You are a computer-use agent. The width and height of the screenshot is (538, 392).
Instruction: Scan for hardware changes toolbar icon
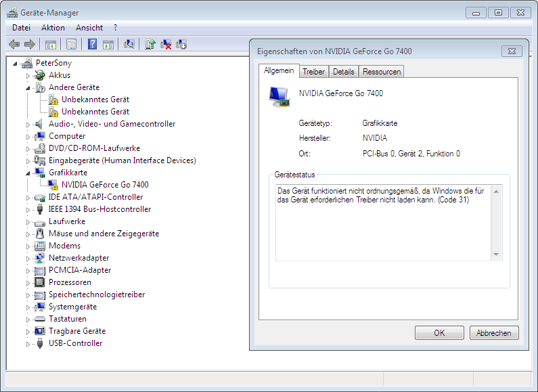pos(129,44)
